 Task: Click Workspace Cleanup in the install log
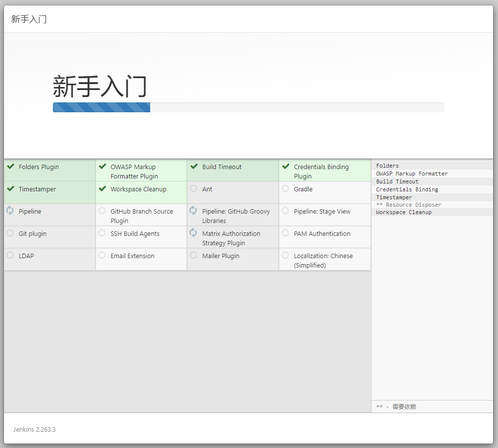pos(404,213)
